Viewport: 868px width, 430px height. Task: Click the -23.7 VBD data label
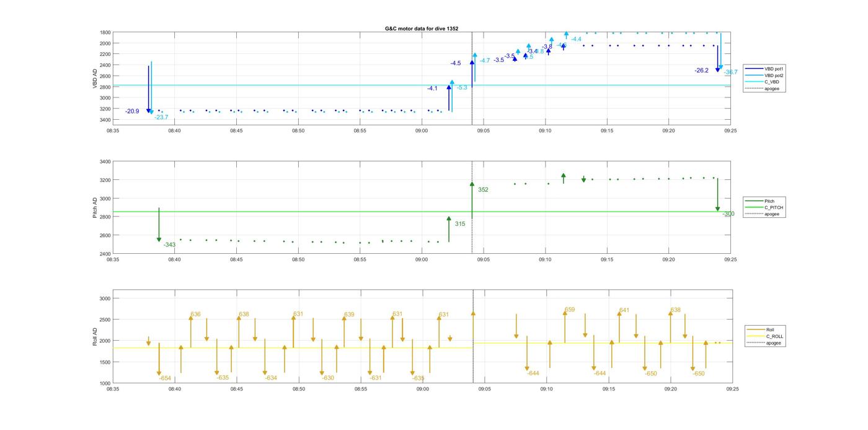click(161, 117)
